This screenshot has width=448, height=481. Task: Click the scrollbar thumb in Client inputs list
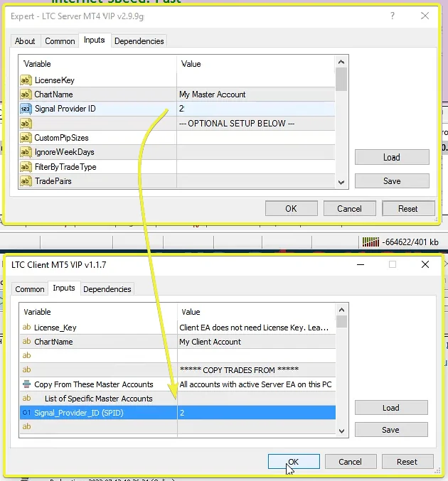(x=341, y=322)
